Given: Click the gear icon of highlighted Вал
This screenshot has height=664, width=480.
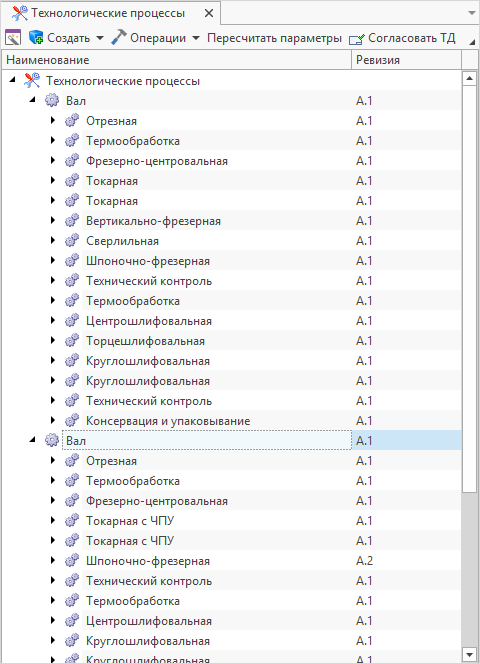Looking at the screenshot, I should pyautogui.click(x=52, y=440).
